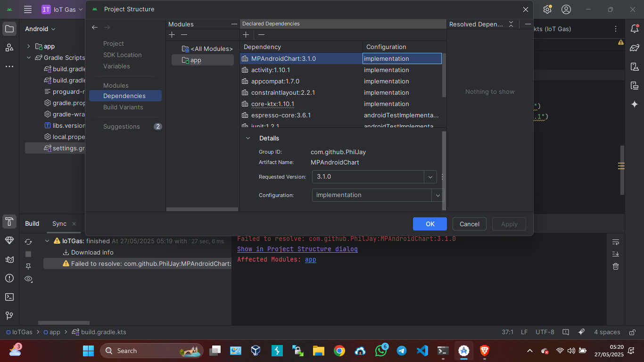The height and width of the screenshot is (362, 644).
Task: Click the Stop square icon in Build panel
Action: (28, 254)
